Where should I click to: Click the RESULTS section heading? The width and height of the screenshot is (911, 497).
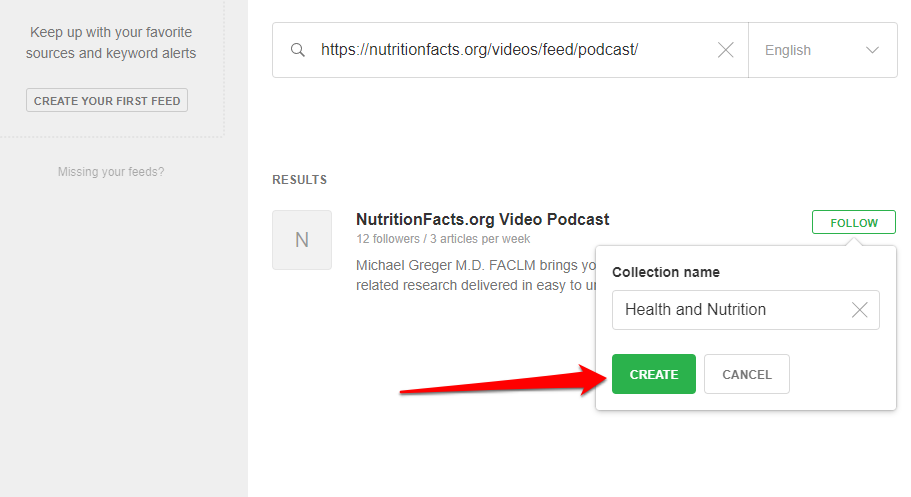coord(299,180)
